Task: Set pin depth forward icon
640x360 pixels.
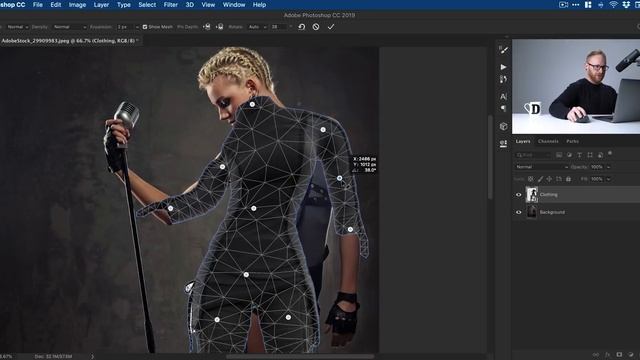Action: [207, 27]
